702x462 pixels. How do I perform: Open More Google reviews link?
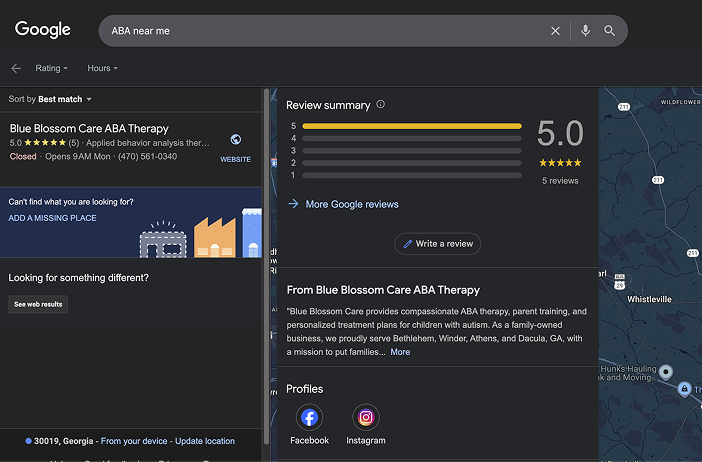pyautogui.click(x=352, y=204)
